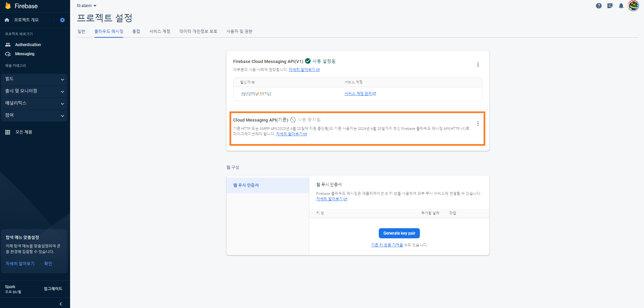644x308 pixels.
Task: Open the notifications bell icon
Action: click(621, 6)
